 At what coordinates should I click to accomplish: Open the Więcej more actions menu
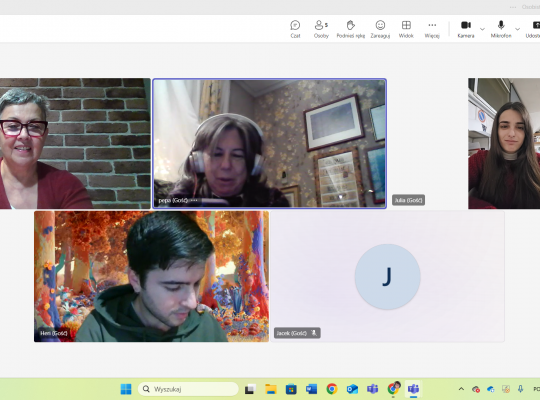click(432, 29)
